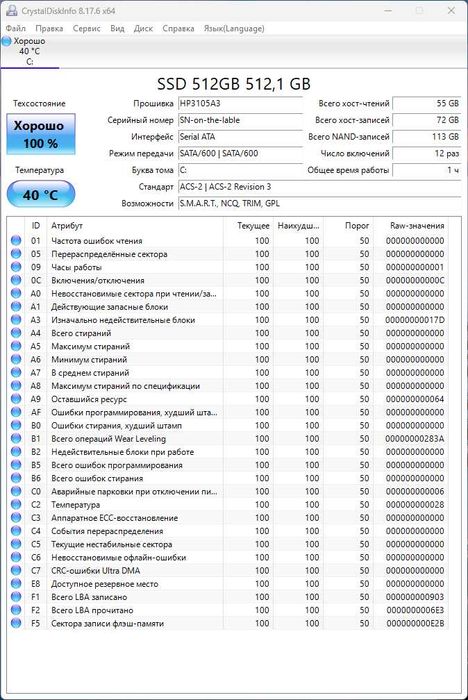Viewport: 468px width, 700px height.
Task: Click status icon for B0 Ошибки стирания
Action: coord(16,425)
